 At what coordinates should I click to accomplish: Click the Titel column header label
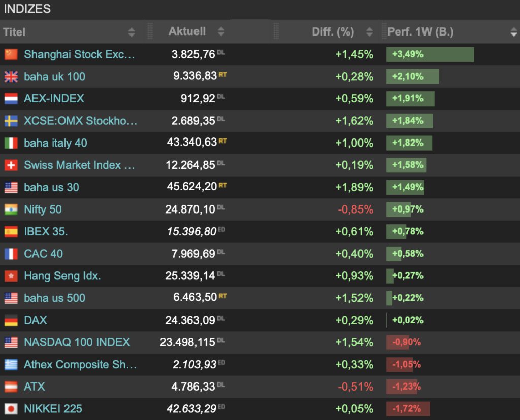pos(14,32)
